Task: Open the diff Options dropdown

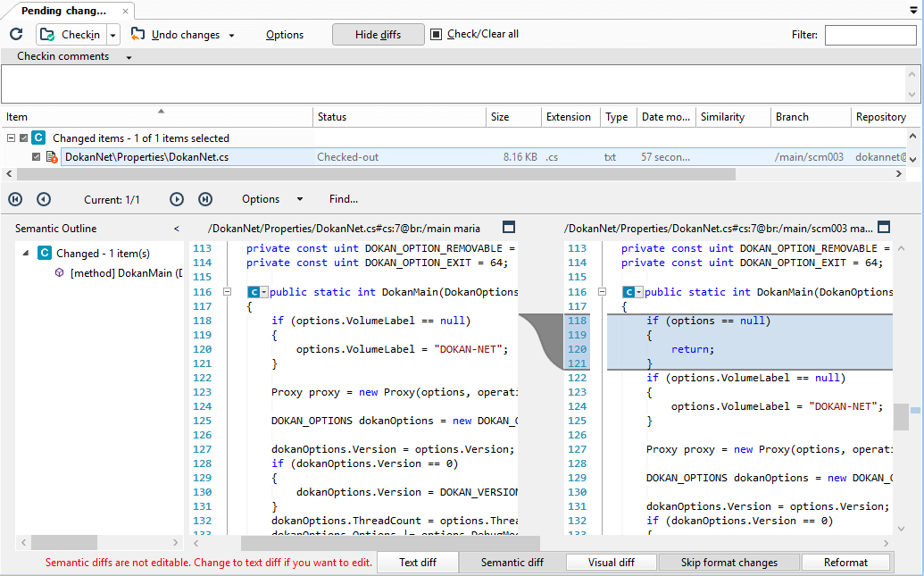Action: point(272,199)
